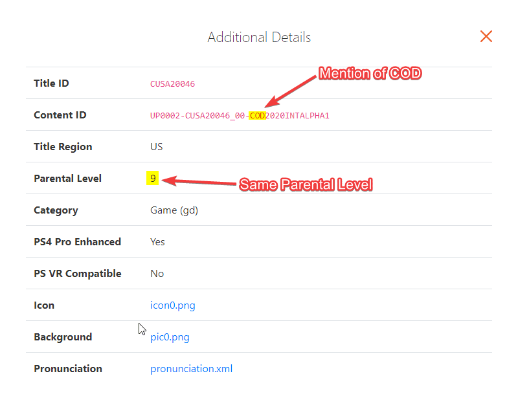This screenshot has height=420, width=518.
Task: Click the Title ID row label
Action: [51, 83]
